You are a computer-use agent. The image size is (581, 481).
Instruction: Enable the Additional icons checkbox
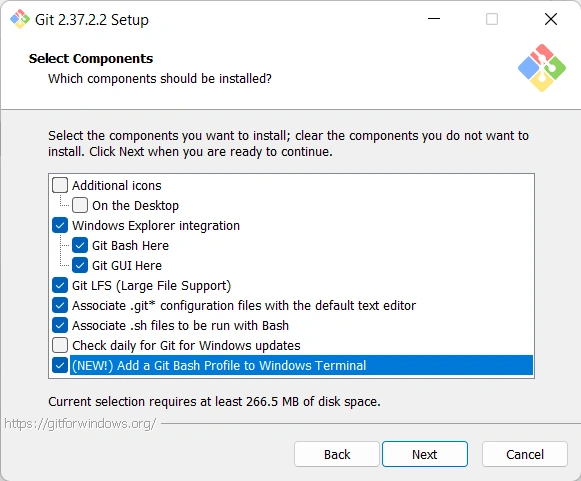60,185
